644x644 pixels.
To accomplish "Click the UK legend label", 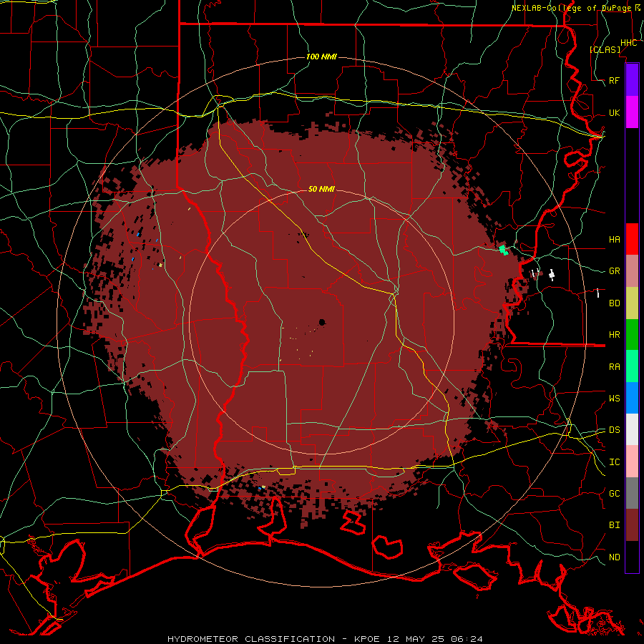I will click(615, 112).
